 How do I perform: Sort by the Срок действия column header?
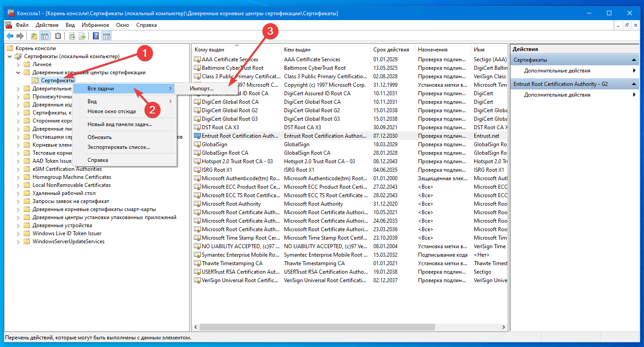point(391,50)
